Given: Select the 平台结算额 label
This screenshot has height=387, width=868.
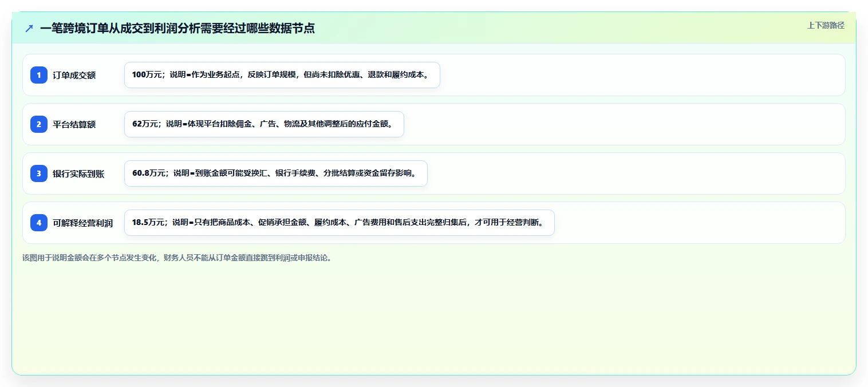Looking at the screenshot, I should point(74,124).
